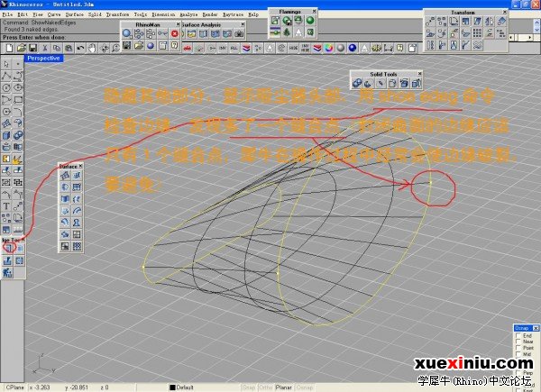Click the Boolean union icon in Solid Tools

pyautogui.click(x=357, y=83)
